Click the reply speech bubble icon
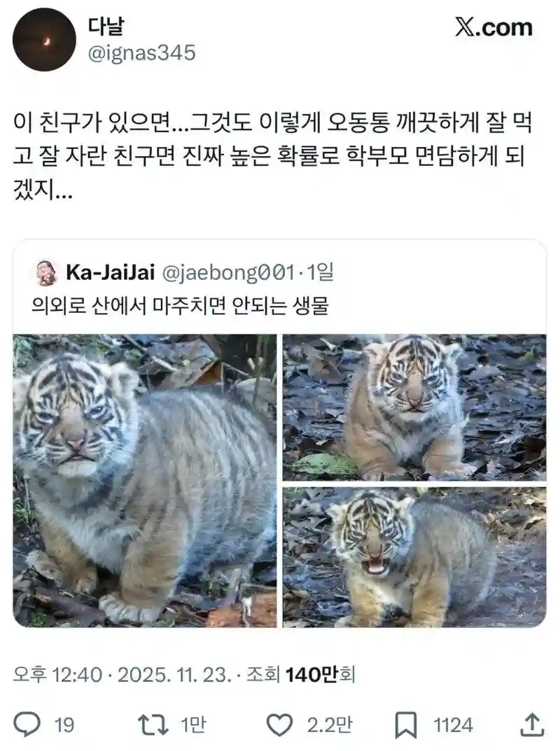 [28, 724]
